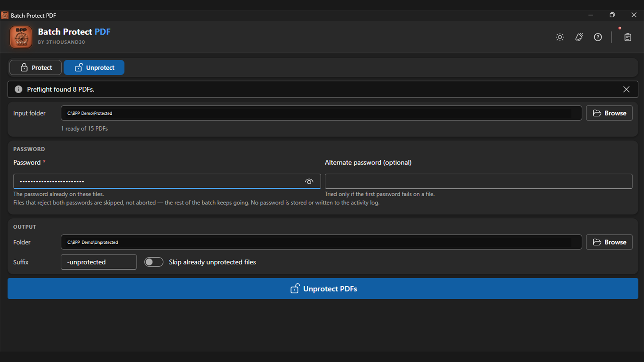Open the activity log clipboard icon

tap(628, 37)
